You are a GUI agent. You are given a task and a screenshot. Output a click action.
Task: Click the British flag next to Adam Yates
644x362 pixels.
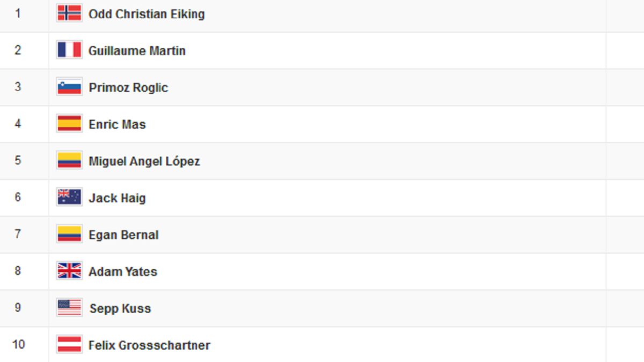click(69, 271)
